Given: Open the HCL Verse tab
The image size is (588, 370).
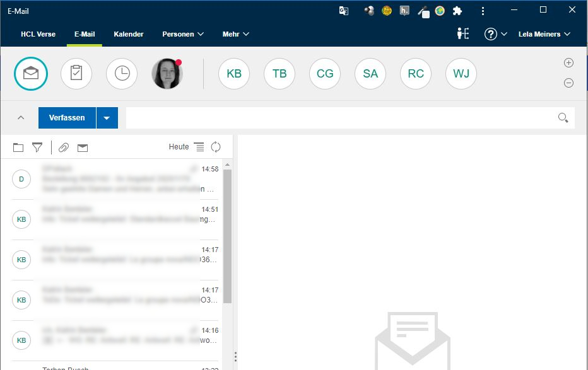Looking at the screenshot, I should tap(38, 34).
